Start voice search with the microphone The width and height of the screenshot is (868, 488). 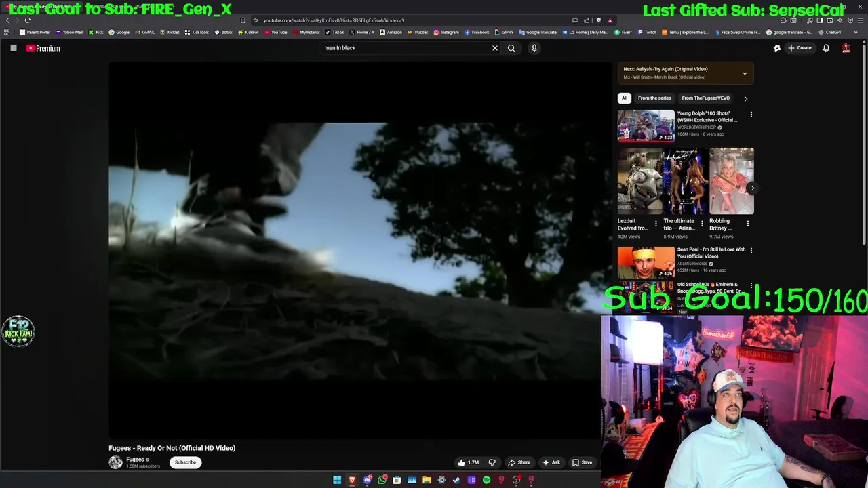(x=534, y=48)
